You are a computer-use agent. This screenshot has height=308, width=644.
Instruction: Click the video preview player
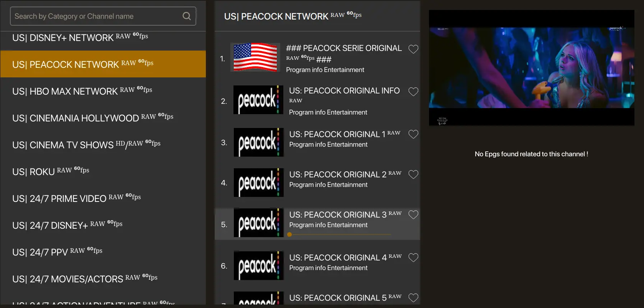531,68
